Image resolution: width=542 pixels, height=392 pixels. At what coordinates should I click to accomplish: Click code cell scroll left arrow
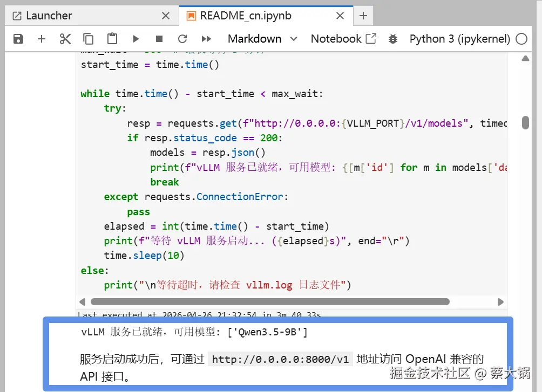click(x=82, y=302)
